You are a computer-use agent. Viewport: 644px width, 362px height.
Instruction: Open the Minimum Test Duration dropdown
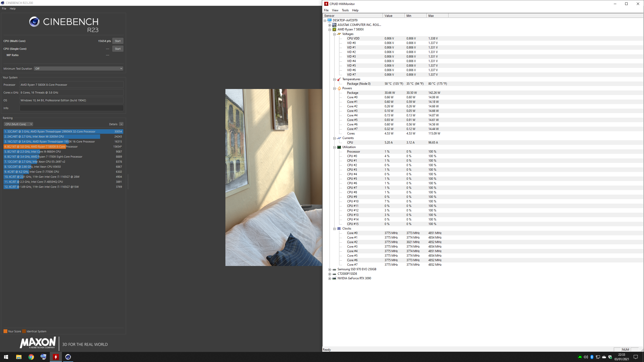click(x=78, y=69)
